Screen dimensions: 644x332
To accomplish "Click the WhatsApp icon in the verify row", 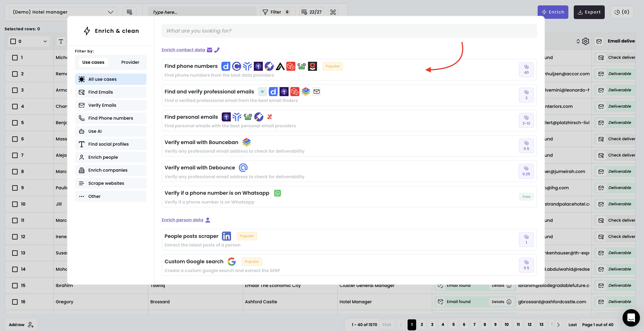I will [x=278, y=193].
